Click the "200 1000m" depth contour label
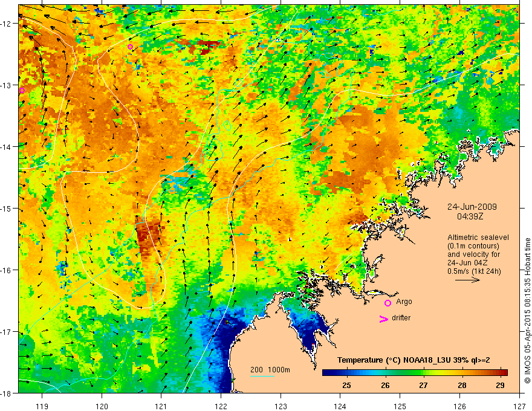The height and width of the screenshot is (411, 532). (x=270, y=370)
